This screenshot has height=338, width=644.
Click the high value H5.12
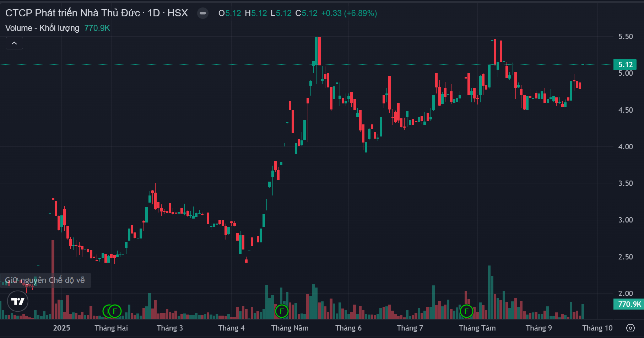(x=256, y=13)
